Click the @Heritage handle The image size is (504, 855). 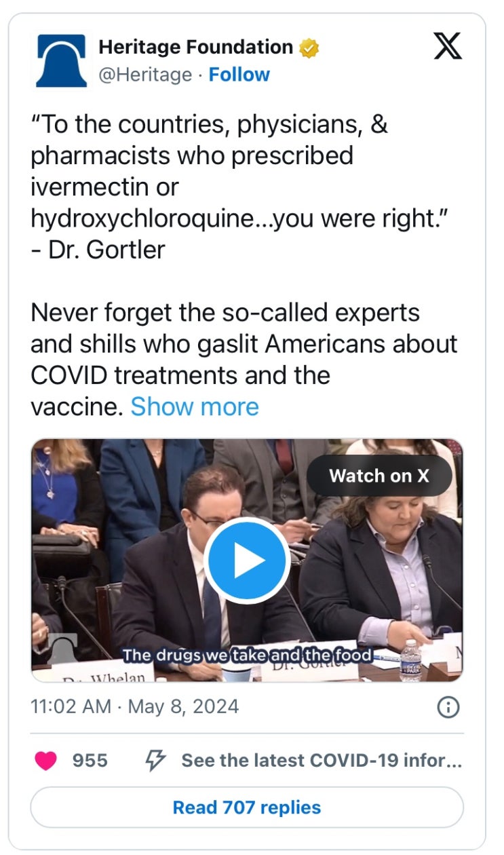click(x=145, y=75)
